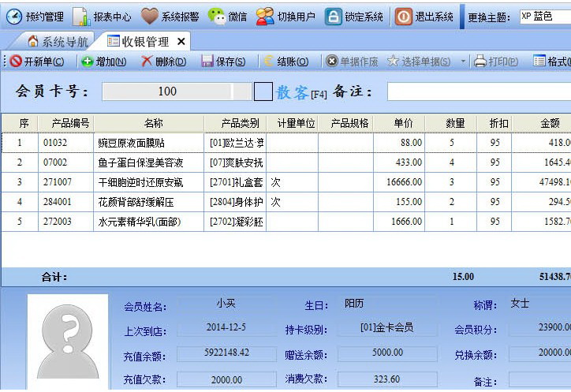The height and width of the screenshot is (392, 571).
Task: Click the 退出系统 power icon
Action: (404, 17)
